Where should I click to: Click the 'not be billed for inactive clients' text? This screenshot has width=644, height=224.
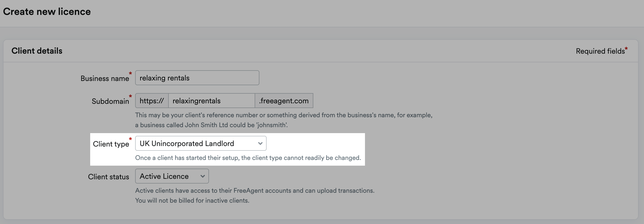point(192,200)
